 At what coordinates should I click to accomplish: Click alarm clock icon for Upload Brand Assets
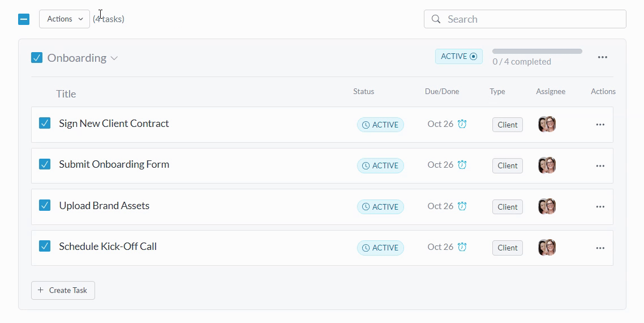[462, 206]
